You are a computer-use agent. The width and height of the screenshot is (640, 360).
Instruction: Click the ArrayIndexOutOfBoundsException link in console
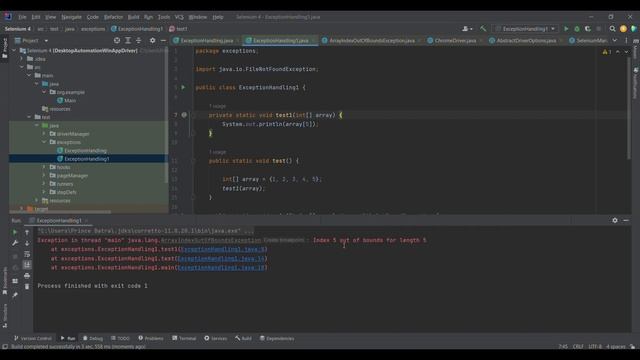[x=211, y=240]
